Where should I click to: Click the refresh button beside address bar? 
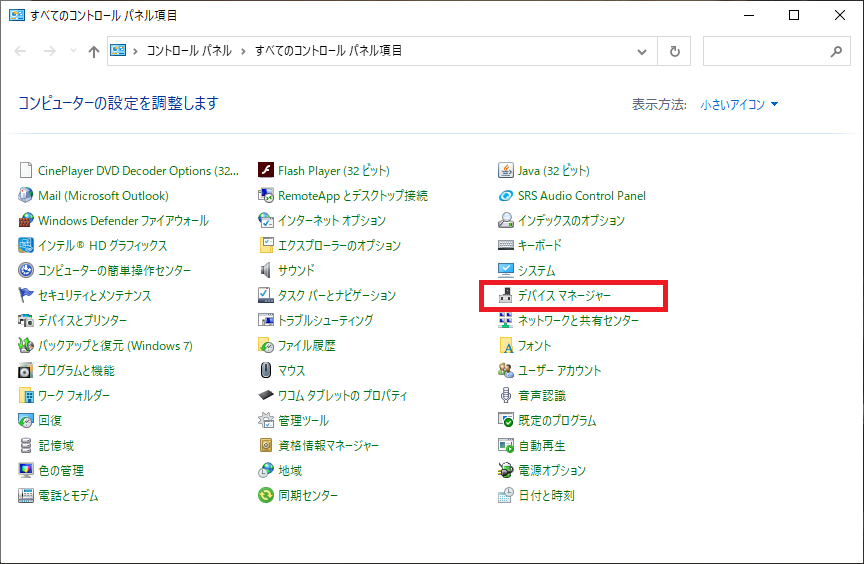675,51
